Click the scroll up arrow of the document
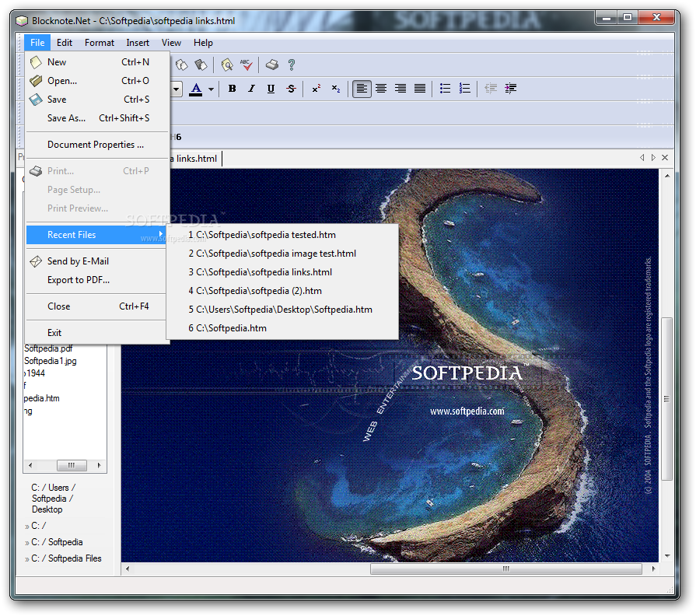The image size is (696, 616). pyautogui.click(x=667, y=177)
